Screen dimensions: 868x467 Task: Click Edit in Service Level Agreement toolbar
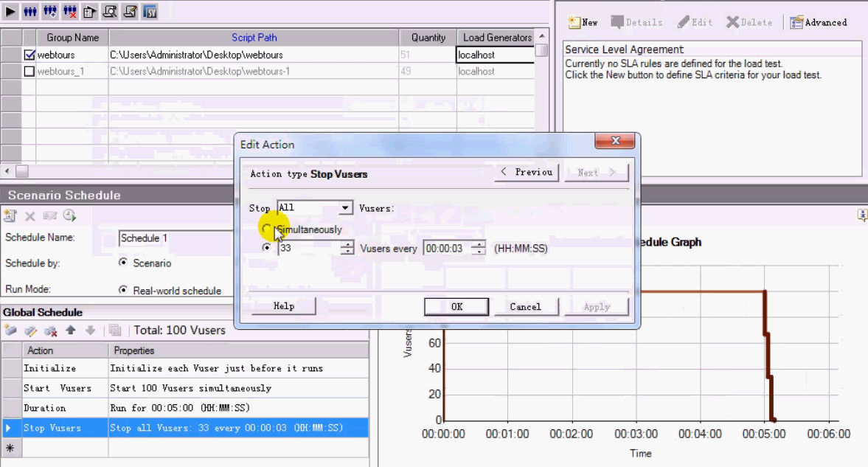point(695,22)
